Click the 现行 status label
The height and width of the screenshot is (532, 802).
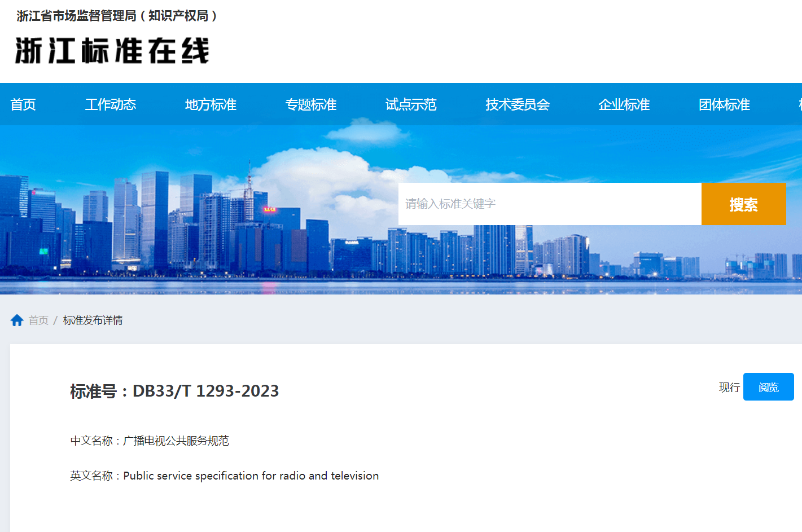click(x=729, y=388)
